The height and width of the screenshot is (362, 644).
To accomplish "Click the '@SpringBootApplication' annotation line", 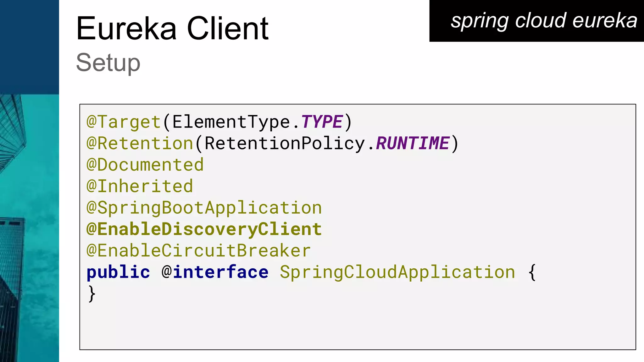I will click(204, 208).
